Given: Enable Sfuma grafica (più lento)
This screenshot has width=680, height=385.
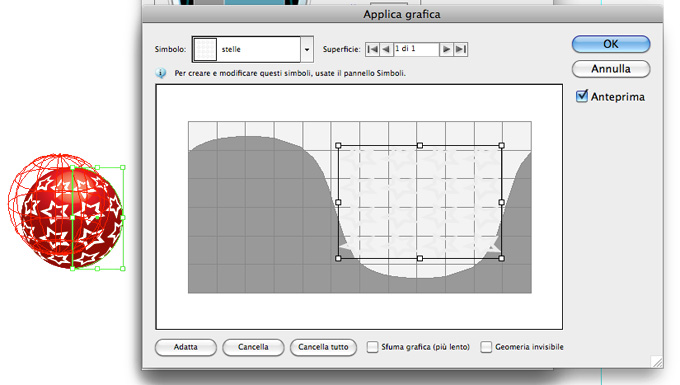Looking at the screenshot, I should tap(373, 347).
